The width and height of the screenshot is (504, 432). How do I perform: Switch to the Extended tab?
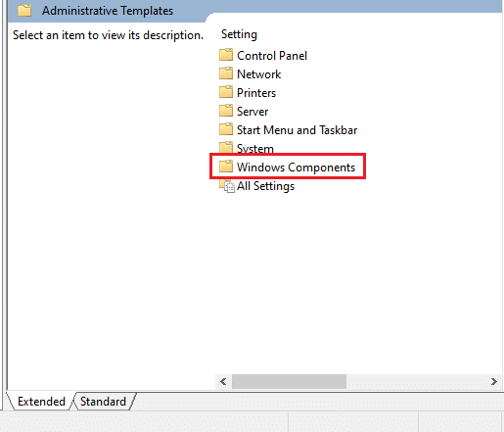point(41,402)
